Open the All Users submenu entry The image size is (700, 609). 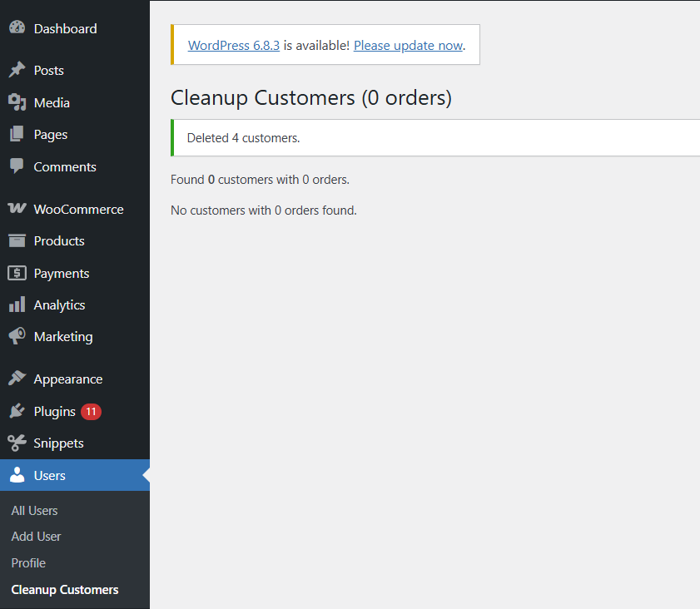pos(34,510)
